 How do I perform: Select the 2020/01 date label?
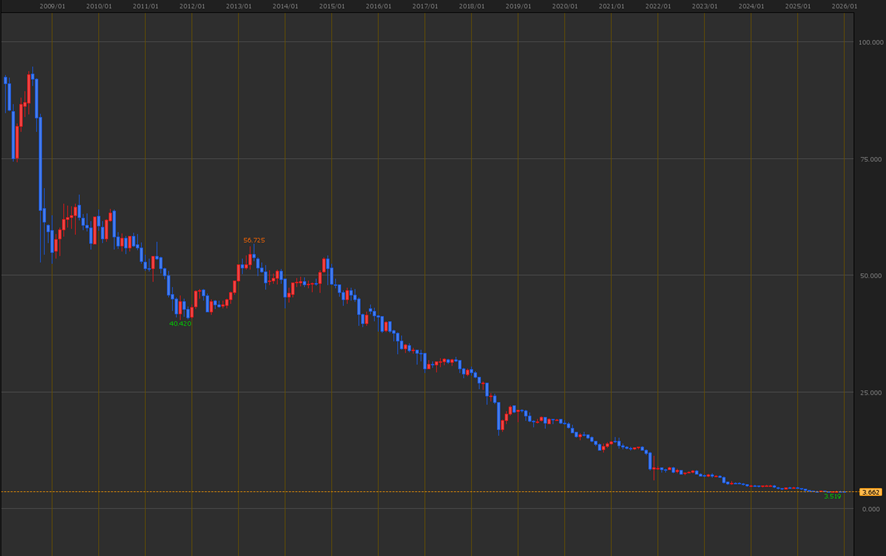click(x=565, y=6)
